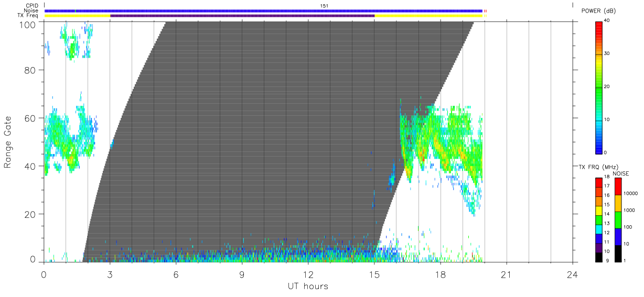Click the TX Freq row label
Screen dimensions: 644x297
(28, 16)
